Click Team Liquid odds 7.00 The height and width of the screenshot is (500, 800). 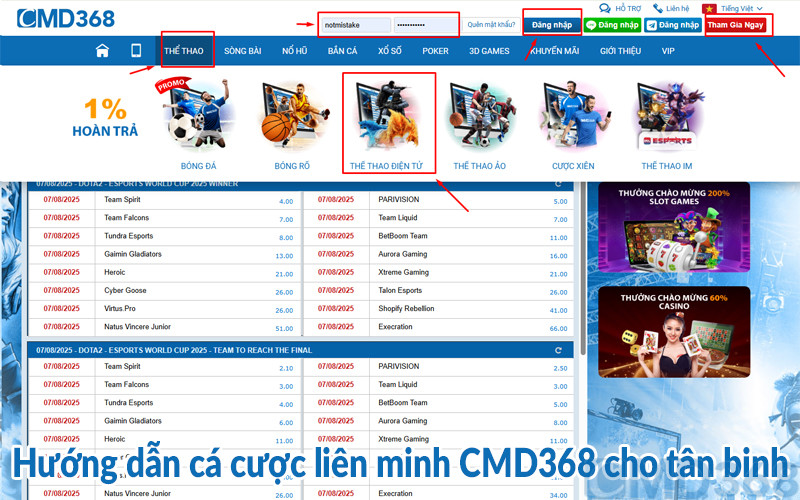click(560, 219)
